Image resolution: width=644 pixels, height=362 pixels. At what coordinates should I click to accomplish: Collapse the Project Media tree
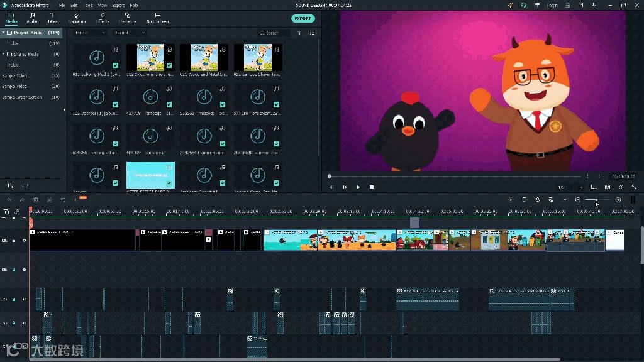coord(3,33)
